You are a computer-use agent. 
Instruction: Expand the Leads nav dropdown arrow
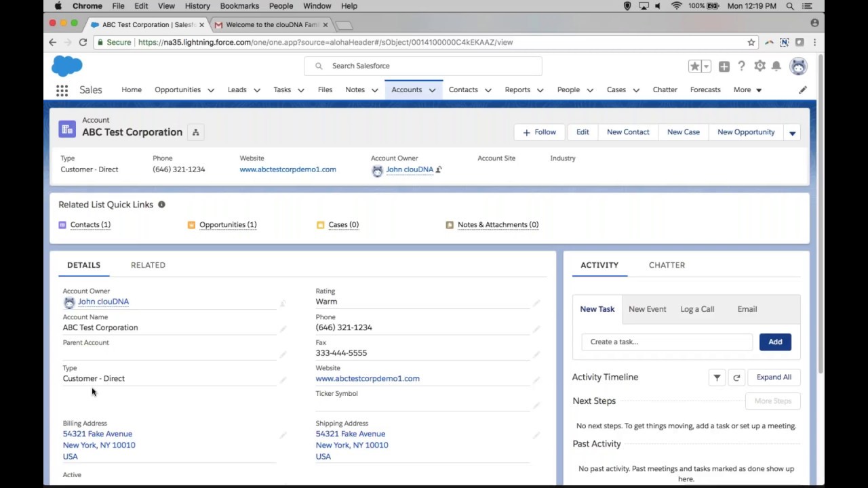click(257, 90)
